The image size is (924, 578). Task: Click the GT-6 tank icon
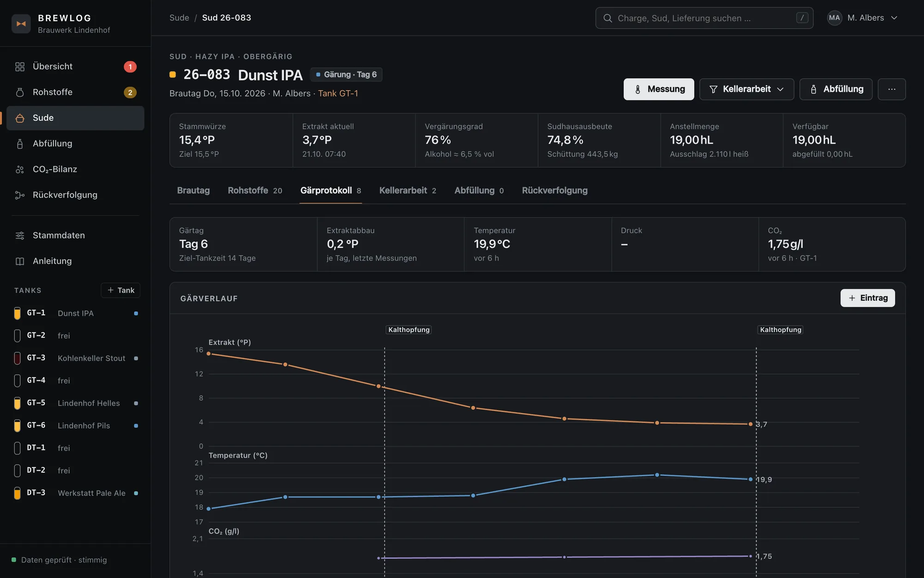17,425
